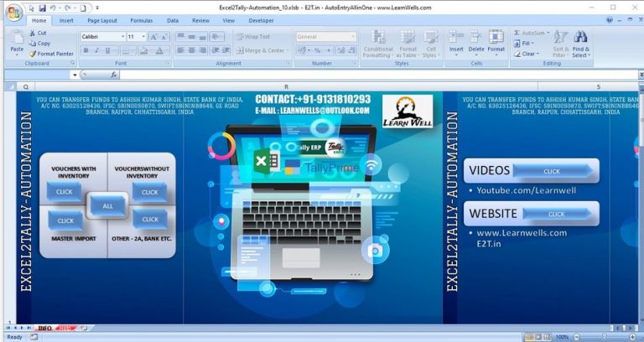Click Vouchers With Inventory CLICK button
Viewport: 644px width, 342px height.
pyautogui.click(x=64, y=192)
